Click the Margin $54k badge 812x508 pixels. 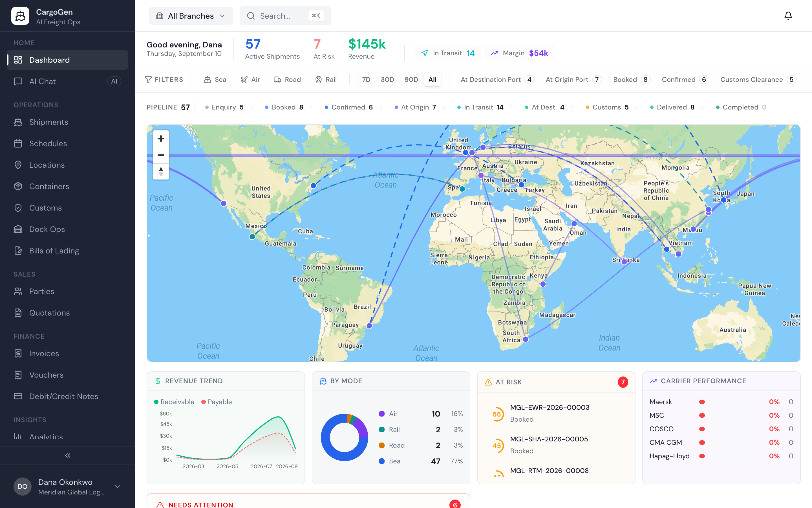pos(519,53)
